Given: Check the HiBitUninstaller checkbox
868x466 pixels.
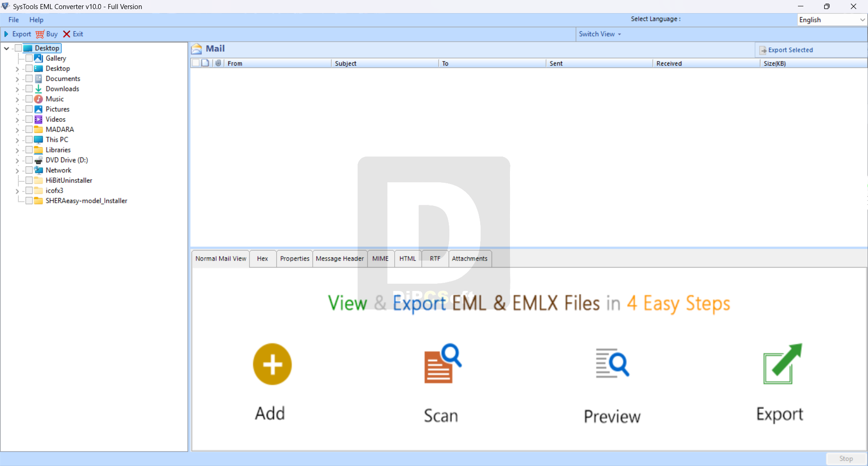Looking at the screenshot, I should [29, 181].
